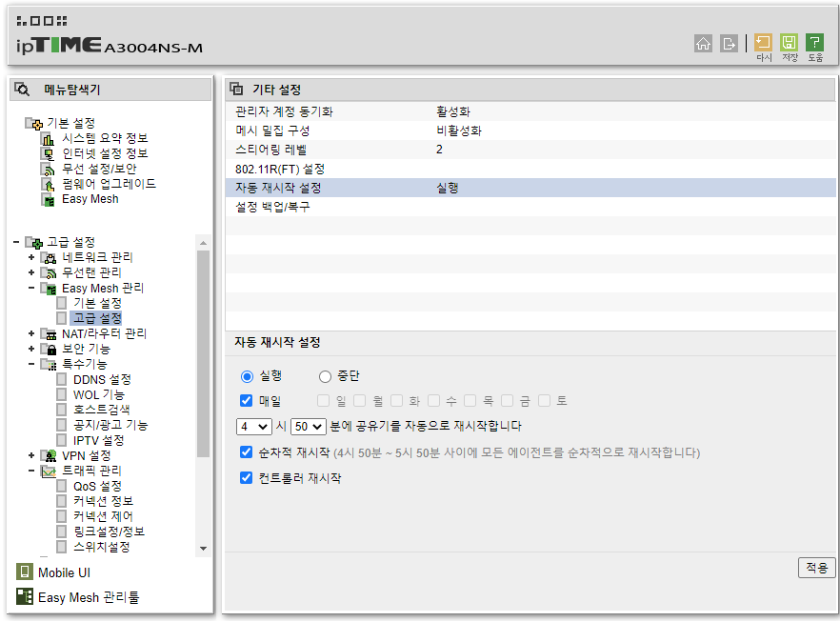Click the 트래픽 관리 graph icon
840x622 pixels.
pyautogui.click(x=49, y=471)
